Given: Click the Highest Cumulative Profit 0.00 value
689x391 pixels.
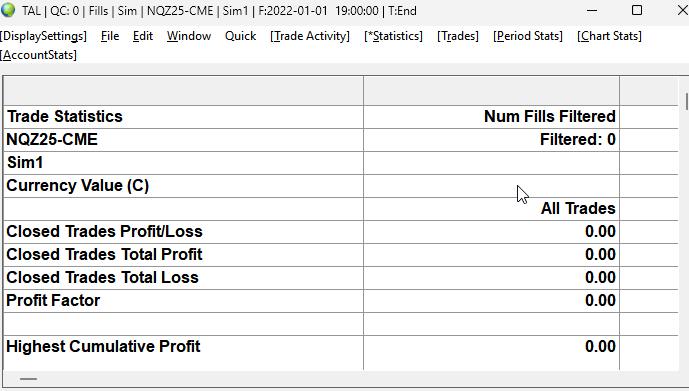Looking at the screenshot, I should click(x=600, y=346).
